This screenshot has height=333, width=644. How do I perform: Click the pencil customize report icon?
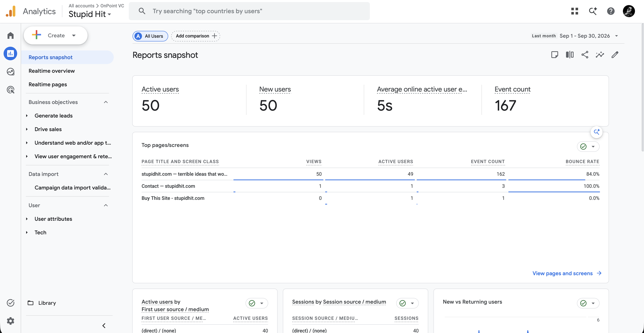(615, 55)
